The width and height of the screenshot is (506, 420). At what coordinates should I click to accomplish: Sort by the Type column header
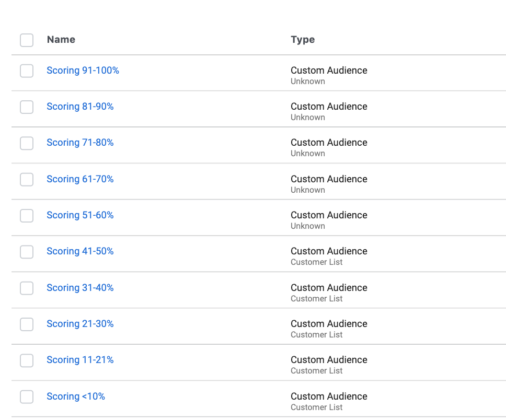point(303,40)
